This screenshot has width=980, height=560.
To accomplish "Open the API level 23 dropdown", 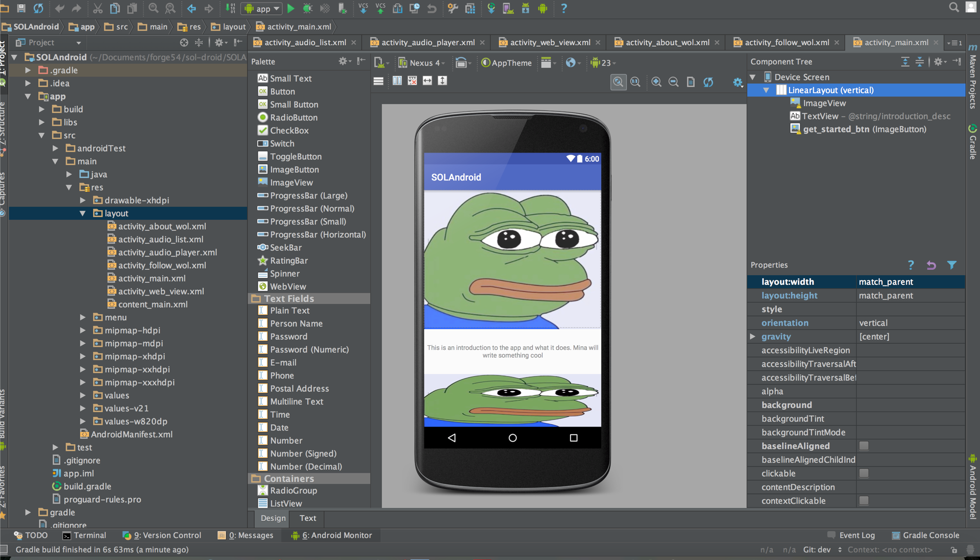I will coord(603,63).
